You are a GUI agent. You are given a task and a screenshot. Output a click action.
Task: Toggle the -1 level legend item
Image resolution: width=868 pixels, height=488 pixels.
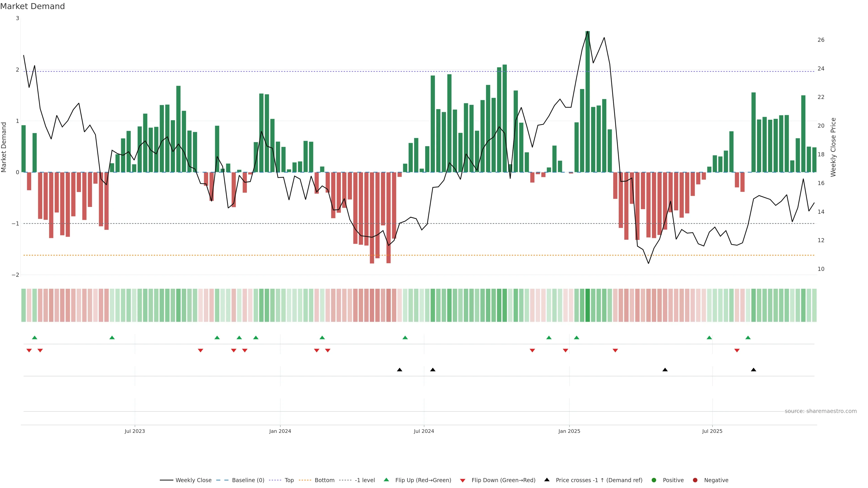(x=365, y=480)
